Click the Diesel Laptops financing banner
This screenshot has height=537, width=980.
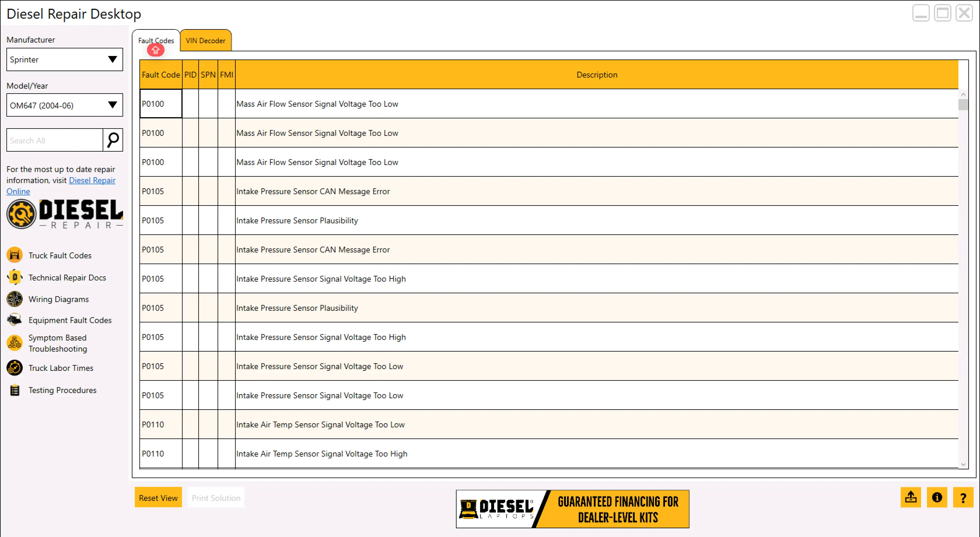pyautogui.click(x=572, y=509)
